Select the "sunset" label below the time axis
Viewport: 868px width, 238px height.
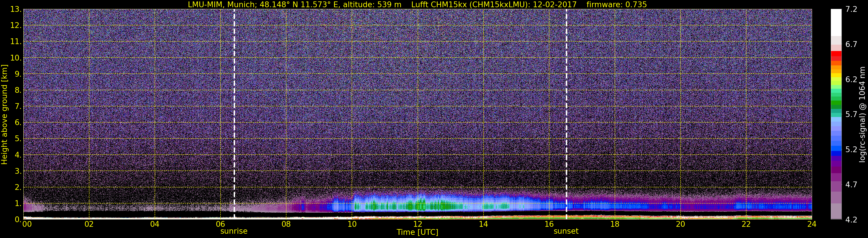tap(566, 231)
